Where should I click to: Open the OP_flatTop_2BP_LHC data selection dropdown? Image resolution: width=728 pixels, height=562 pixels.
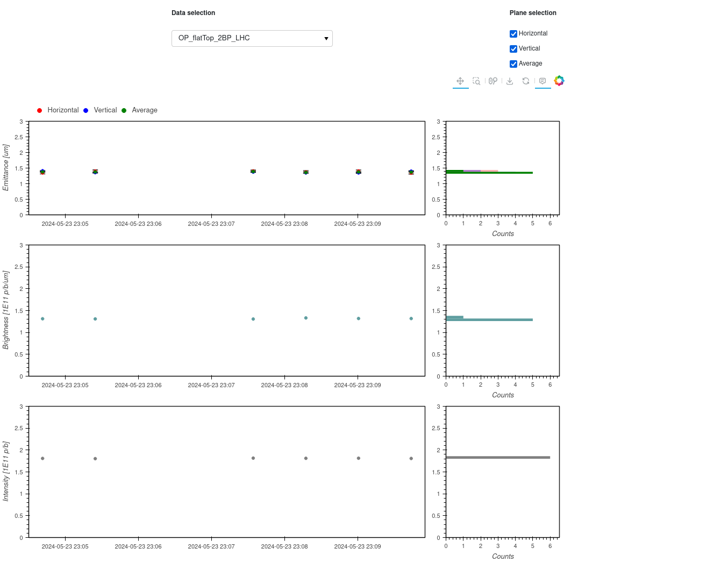click(x=252, y=38)
